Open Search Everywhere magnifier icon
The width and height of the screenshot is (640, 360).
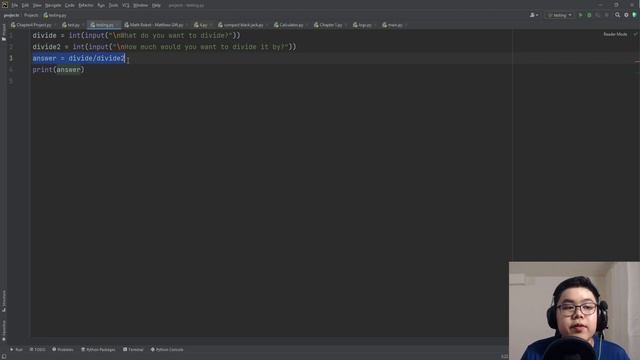(x=617, y=15)
